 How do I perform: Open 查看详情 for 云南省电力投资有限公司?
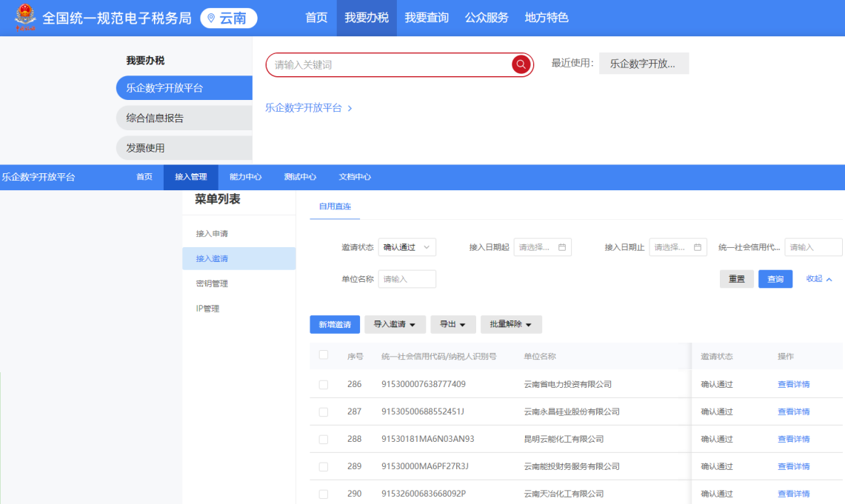pyautogui.click(x=793, y=384)
